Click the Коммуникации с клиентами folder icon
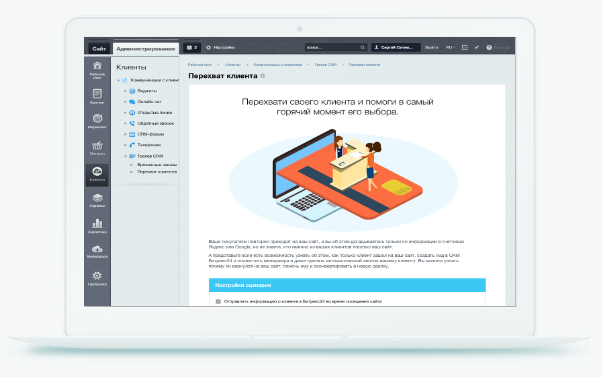Screen dimensions: 603x377 125,80
